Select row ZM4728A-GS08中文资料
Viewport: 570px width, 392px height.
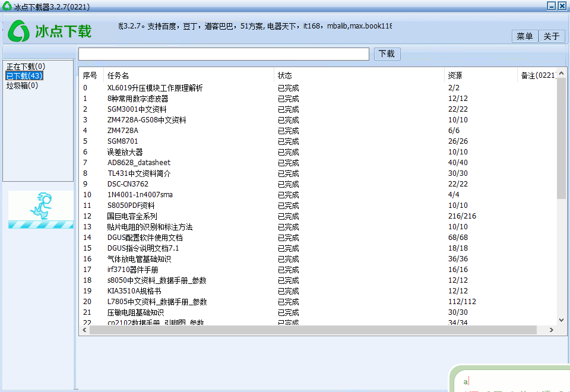click(x=318, y=120)
